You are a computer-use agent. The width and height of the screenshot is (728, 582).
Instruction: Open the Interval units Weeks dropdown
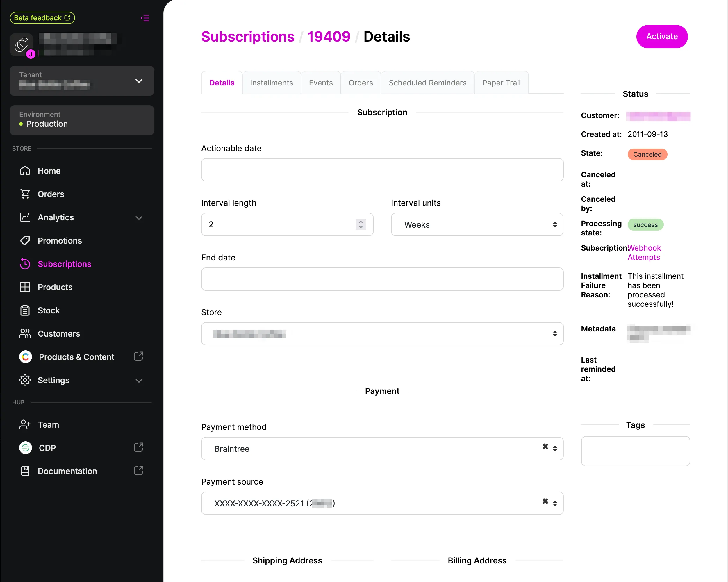point(477,224)
